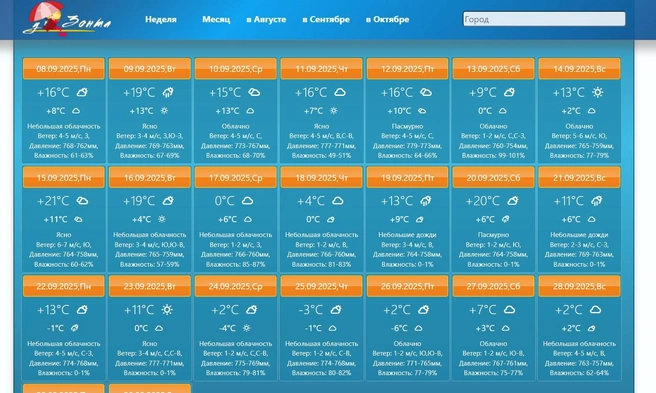Click the umbrella site logo
Viewport: 656px width, 393px height.
[x=67, y=19]
